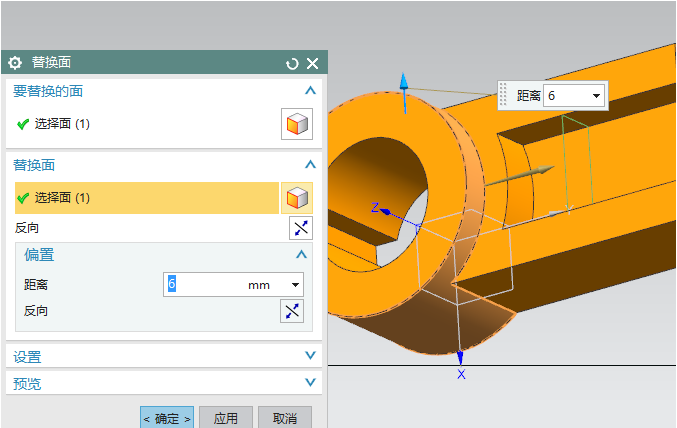Click the gear icon in the 替换面 title bar
The width and height of the screenshot is (677, 428).
15,63
